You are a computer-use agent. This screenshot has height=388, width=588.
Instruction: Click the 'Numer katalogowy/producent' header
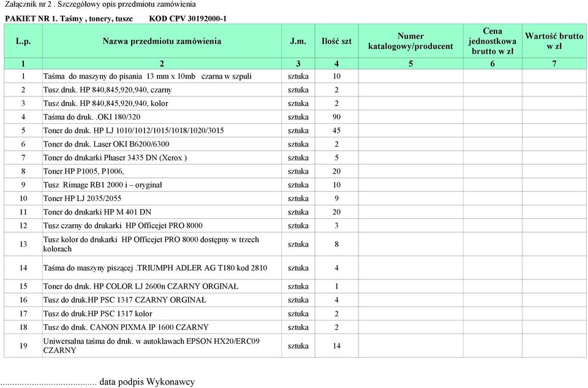[x=410, y=41]
